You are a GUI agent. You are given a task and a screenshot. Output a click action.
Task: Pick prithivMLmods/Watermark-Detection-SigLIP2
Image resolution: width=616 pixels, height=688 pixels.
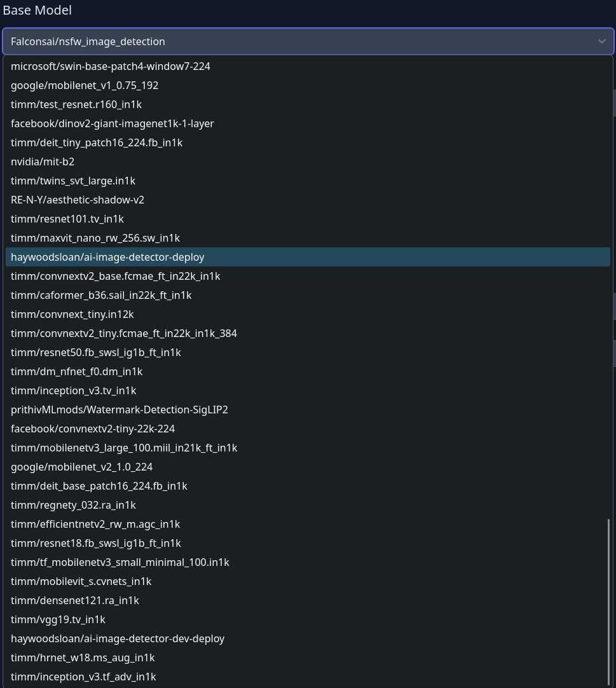[x=308, y=410]
